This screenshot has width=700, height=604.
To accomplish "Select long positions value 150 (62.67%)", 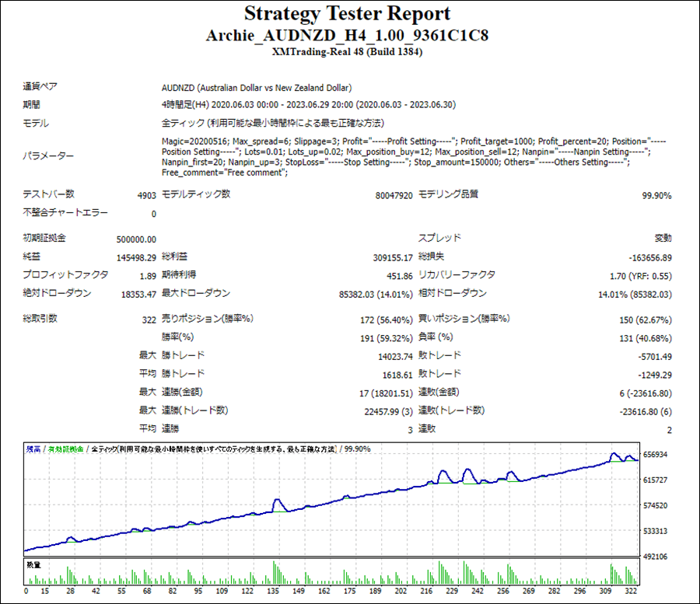I will click(x=645, y=319).
